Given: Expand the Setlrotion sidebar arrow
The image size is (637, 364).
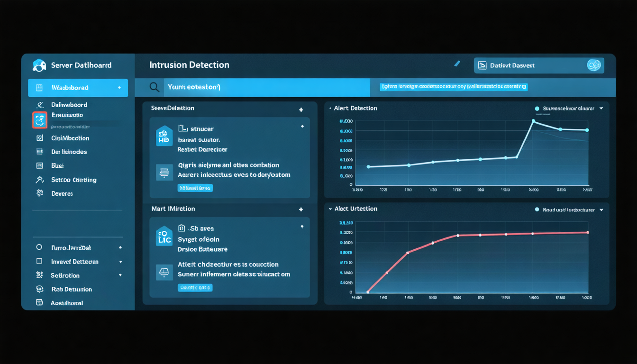Looking at the screenshot, I should (x=120, y=275).
